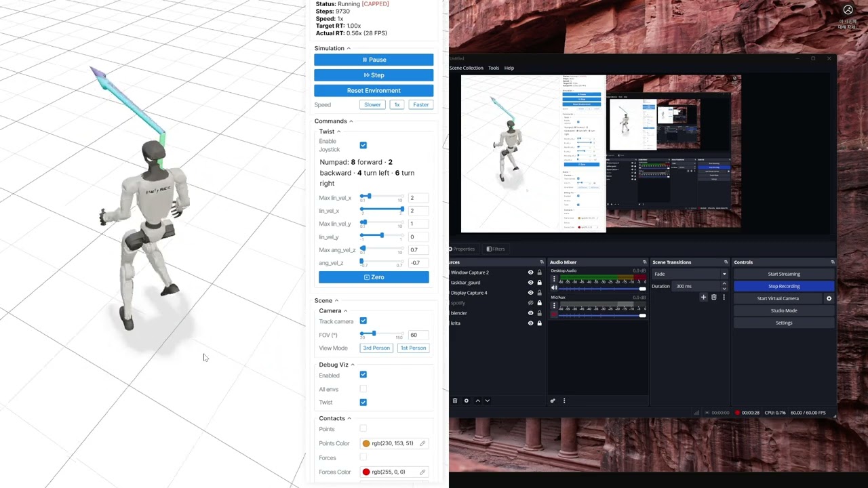Zero the twist commands

coord(374,277)
